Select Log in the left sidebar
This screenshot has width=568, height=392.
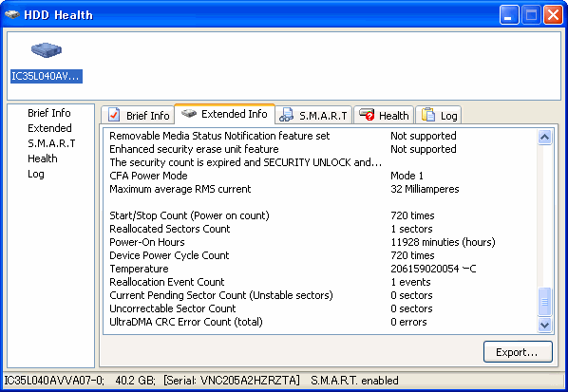coord(36,174)
